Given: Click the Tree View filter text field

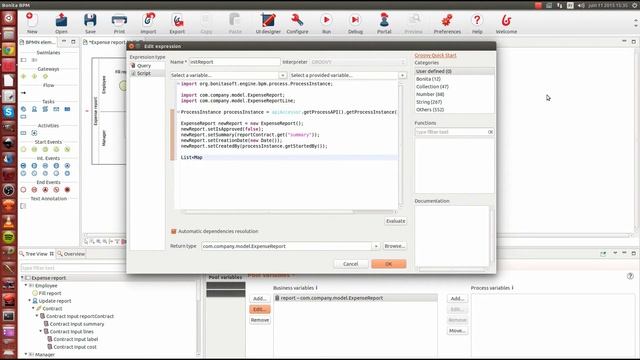Looking at the screenshot, I should [x=73, y=268].
